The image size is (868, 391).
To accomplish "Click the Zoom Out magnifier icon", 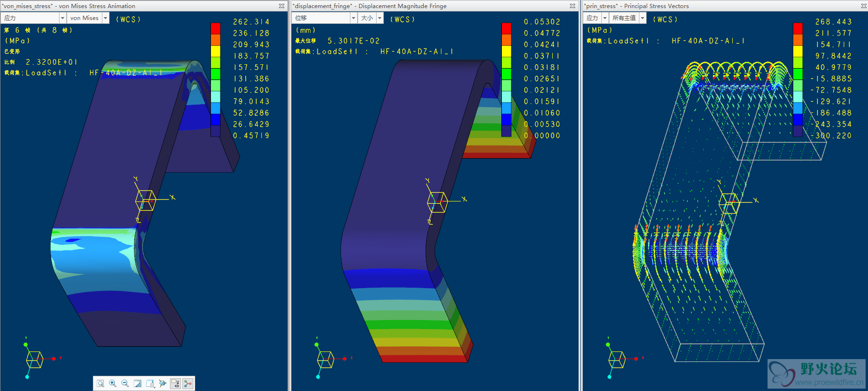I will click(125, 383).
